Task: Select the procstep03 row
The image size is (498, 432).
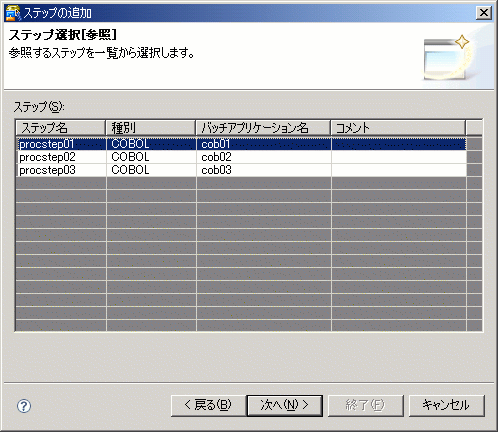Action: point(241,170)
